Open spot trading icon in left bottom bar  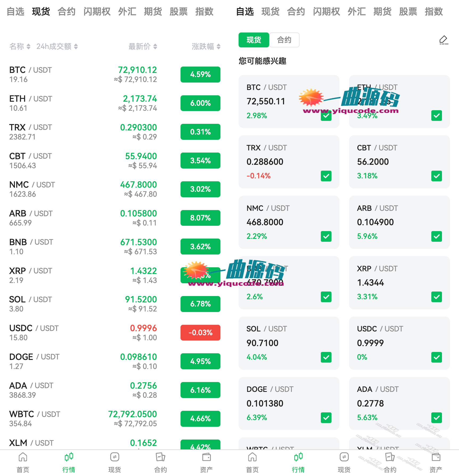[115, 457]
